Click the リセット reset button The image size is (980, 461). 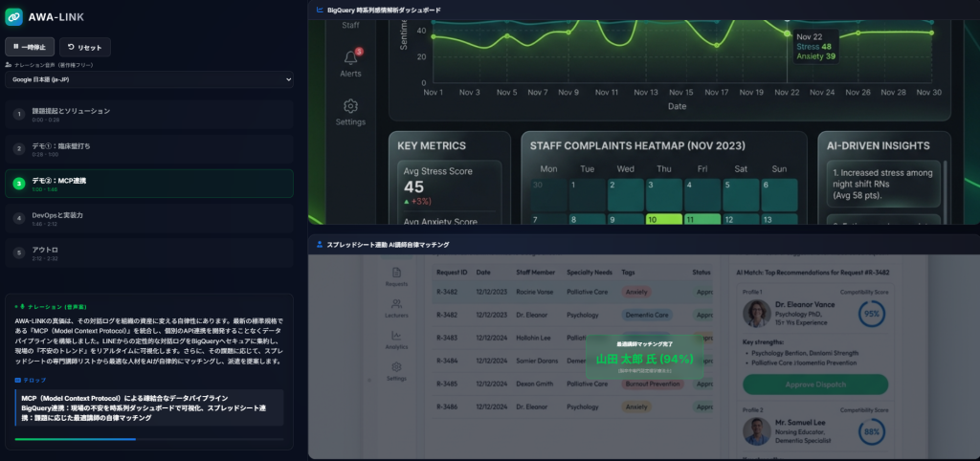point(85,47)
